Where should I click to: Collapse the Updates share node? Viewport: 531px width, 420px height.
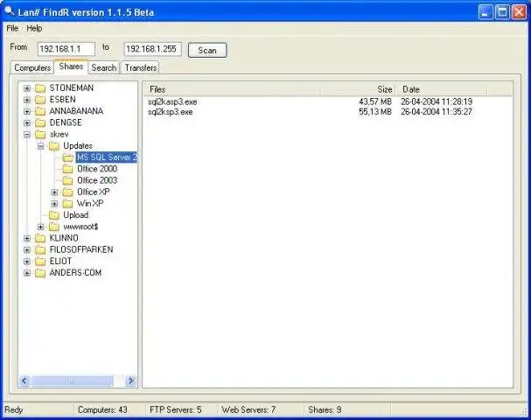[41, 146]
